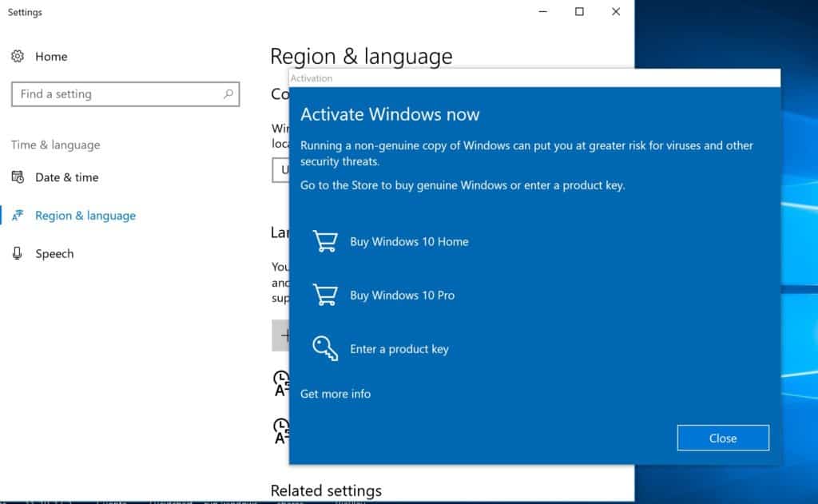Minimize the Settings window
The height and width of the screenshot is (504, 818).
point(542,11)
